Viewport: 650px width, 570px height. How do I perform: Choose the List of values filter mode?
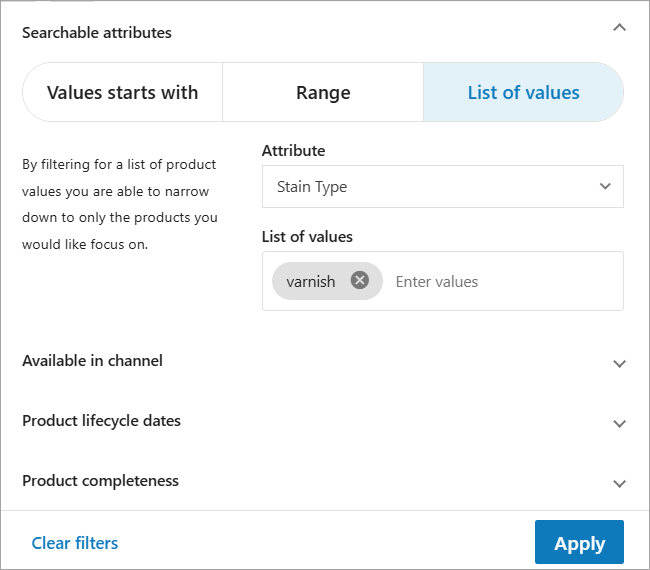[x=523, y=92]
